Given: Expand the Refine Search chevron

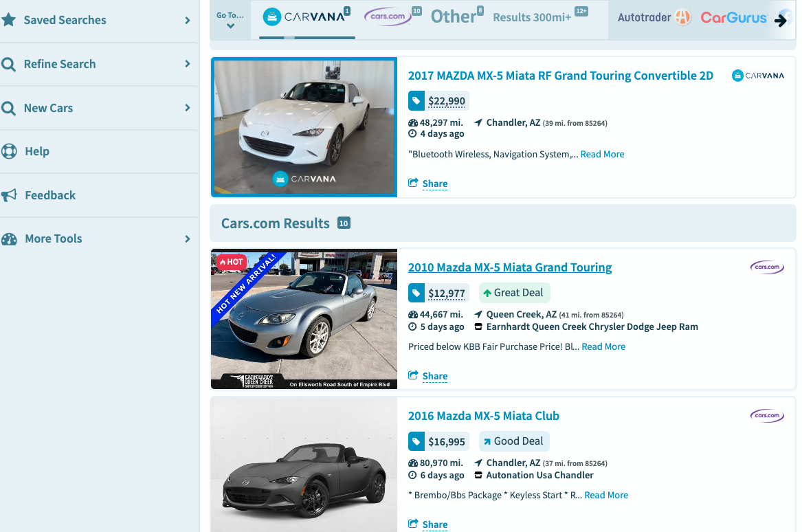Looking at the screenshot, I should 187,64.
